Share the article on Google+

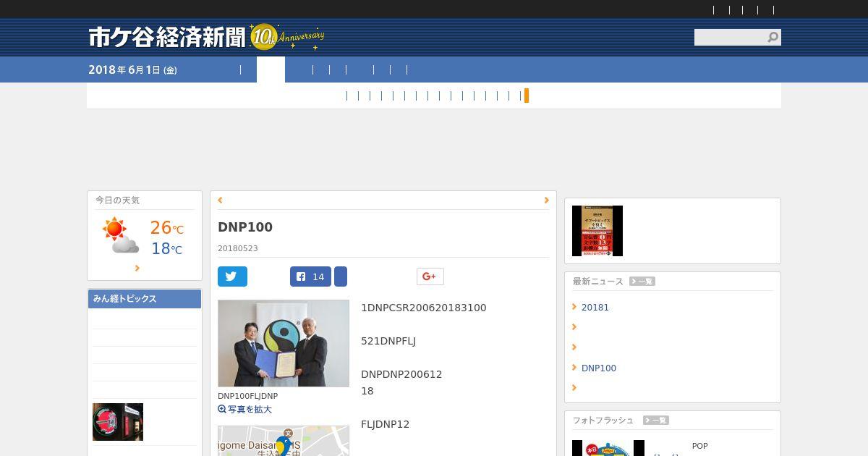(430, 276)
